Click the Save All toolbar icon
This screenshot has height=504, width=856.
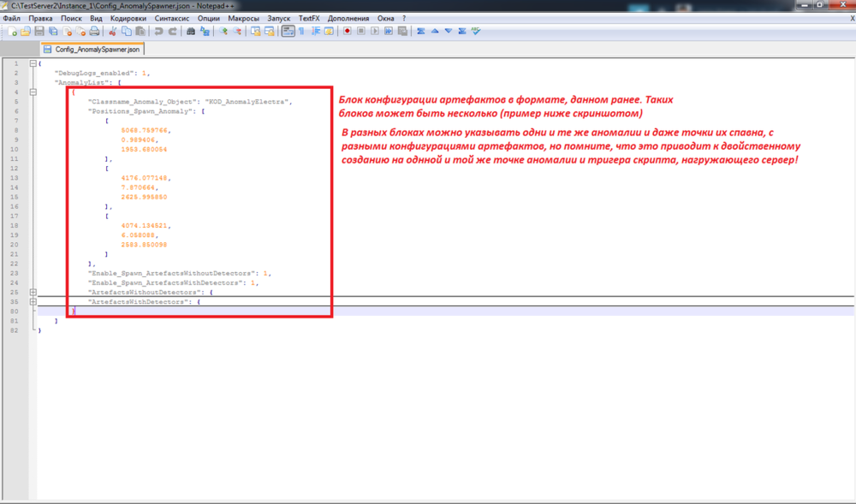(53, 32)
